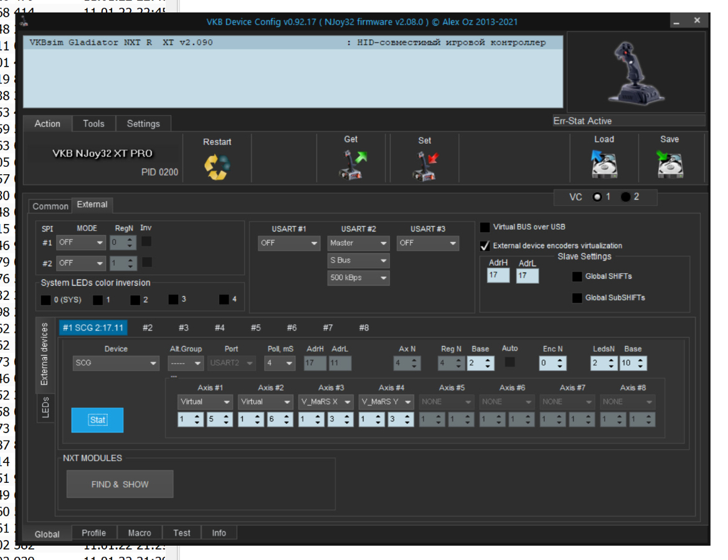Click the Load disk icon

point(603,164)
